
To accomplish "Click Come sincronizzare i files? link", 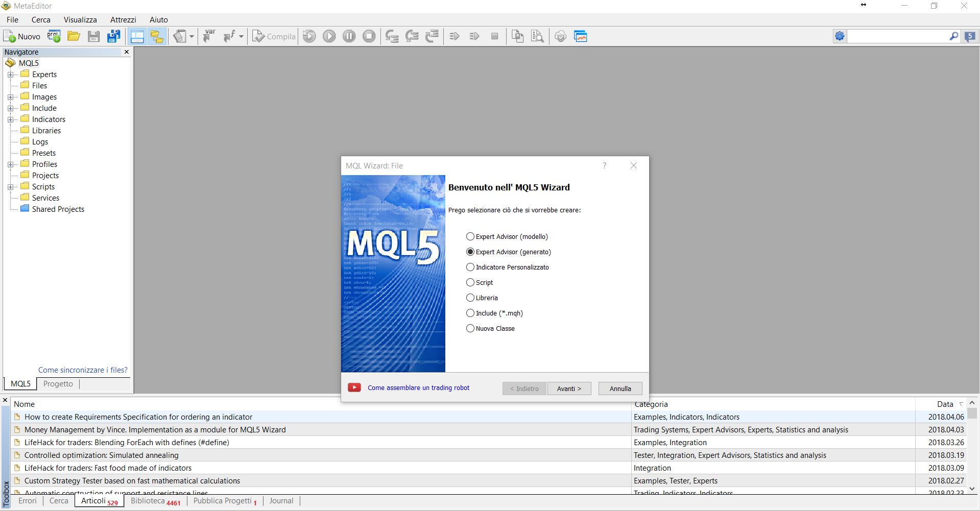I will 83,370.
